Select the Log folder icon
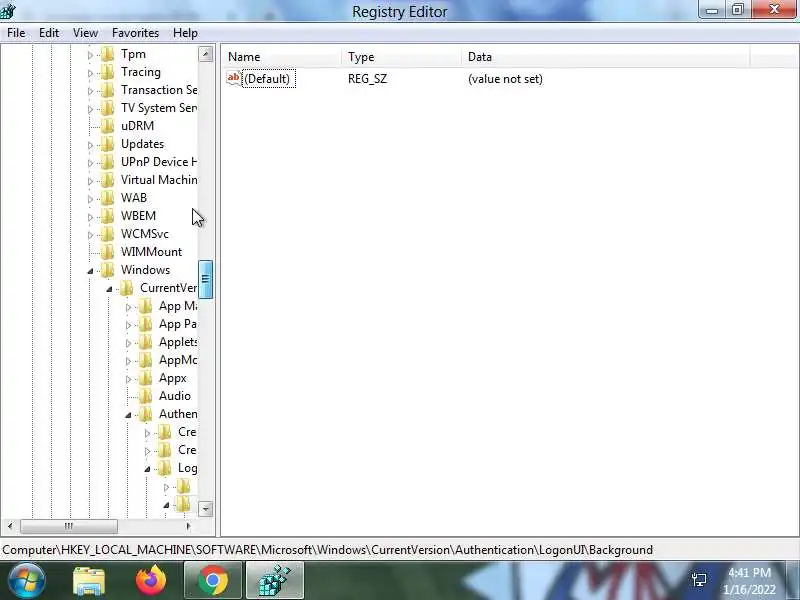The height and width of the screenshot is (600, 800). (x=165, y=468)
